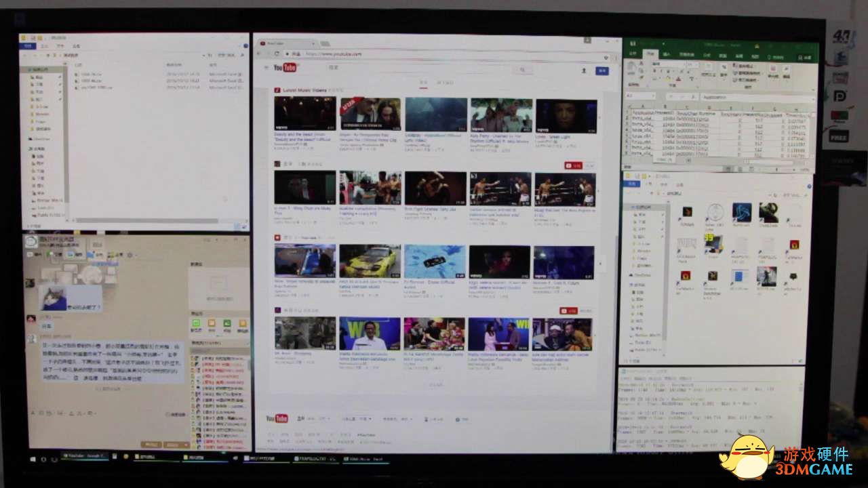The width and height of the screenshot is (868, 488).
Task: Click the red subscribe button above the boxing videos
Action: click(573, 165)
